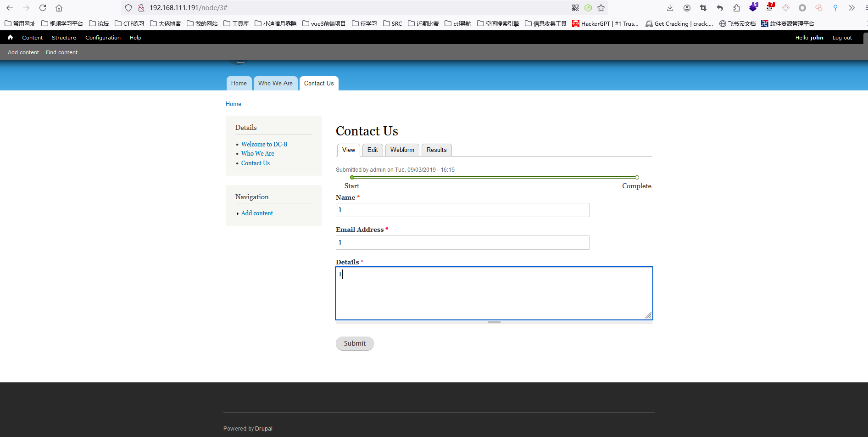868x437 pixels.
Task: Open the CTF练习 bookmark folder
Action: click(x=129, y=23)
